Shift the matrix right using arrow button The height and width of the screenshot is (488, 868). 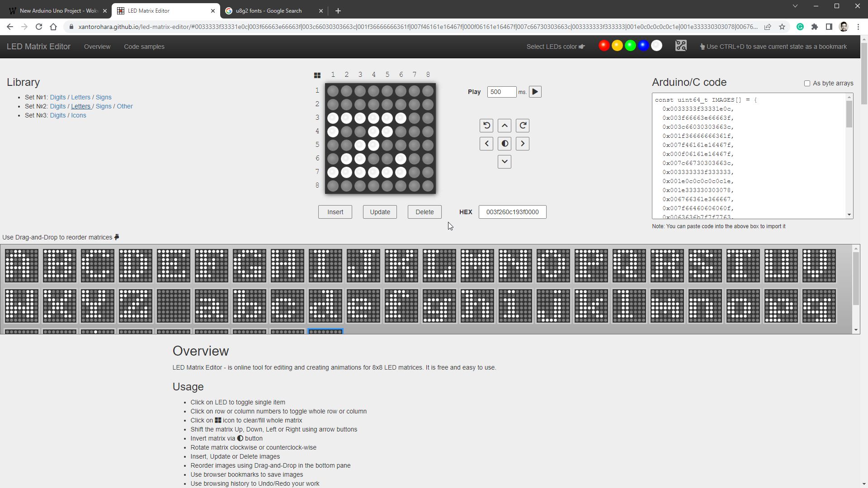(523, 143)
